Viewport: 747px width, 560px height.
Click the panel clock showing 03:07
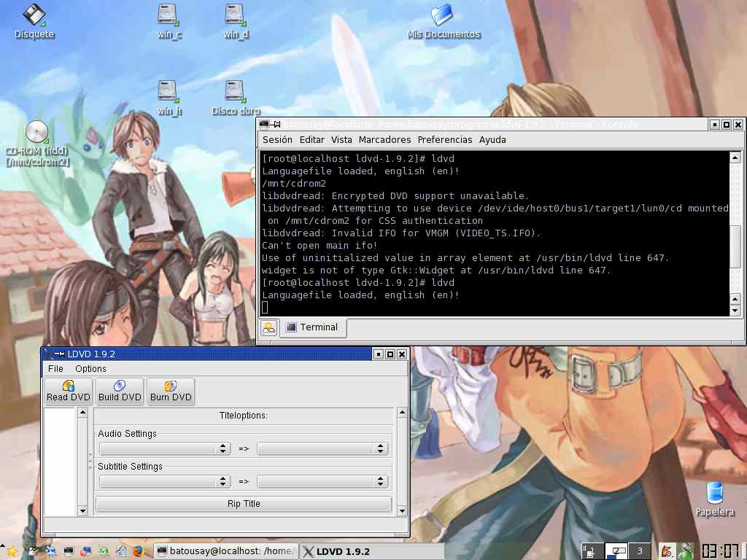tap(720, 551)
